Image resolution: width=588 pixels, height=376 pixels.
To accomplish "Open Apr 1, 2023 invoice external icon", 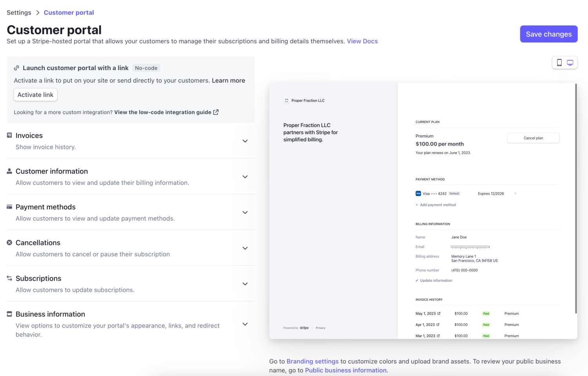I will pos(438,325).
